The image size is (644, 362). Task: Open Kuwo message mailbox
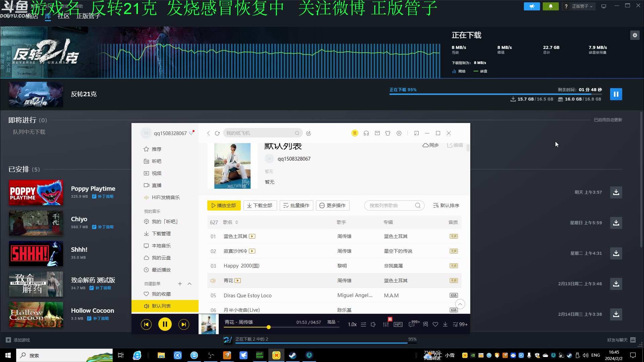[377, 133]
